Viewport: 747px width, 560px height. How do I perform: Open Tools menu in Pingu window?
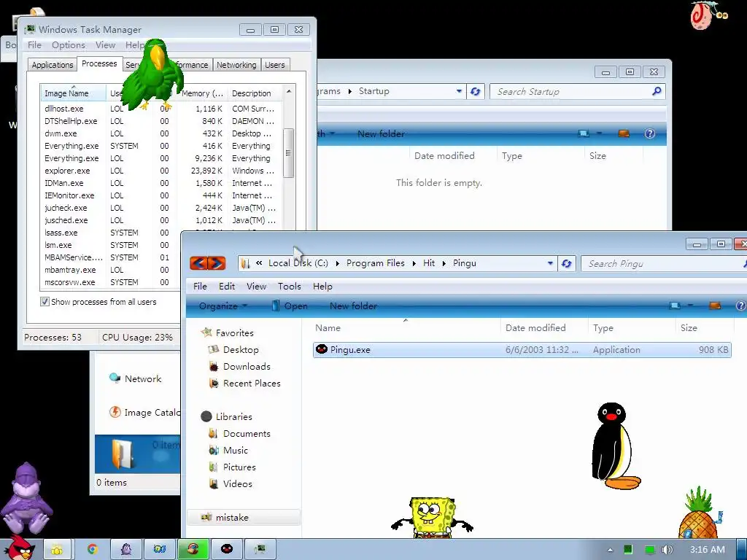[289, 286]
